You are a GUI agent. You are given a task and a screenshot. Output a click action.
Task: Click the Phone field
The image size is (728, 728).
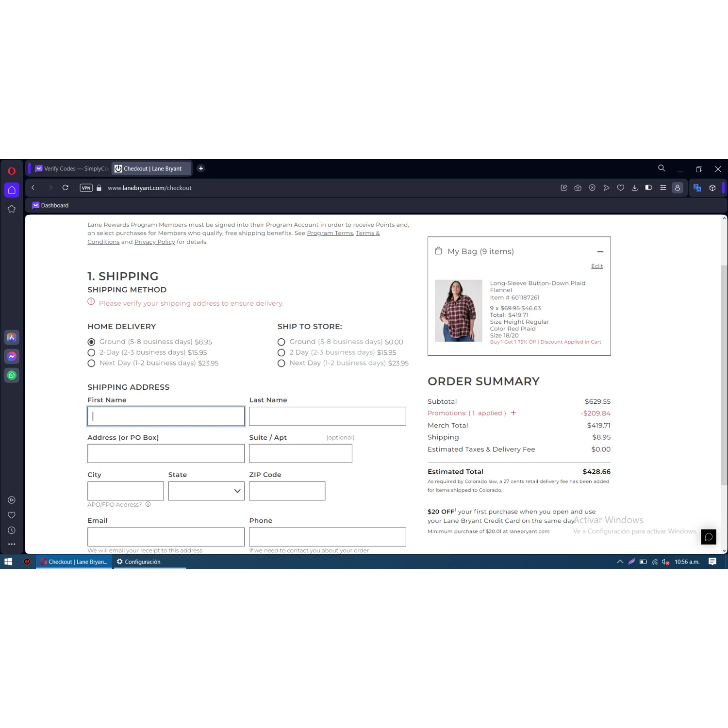(328, 537)
